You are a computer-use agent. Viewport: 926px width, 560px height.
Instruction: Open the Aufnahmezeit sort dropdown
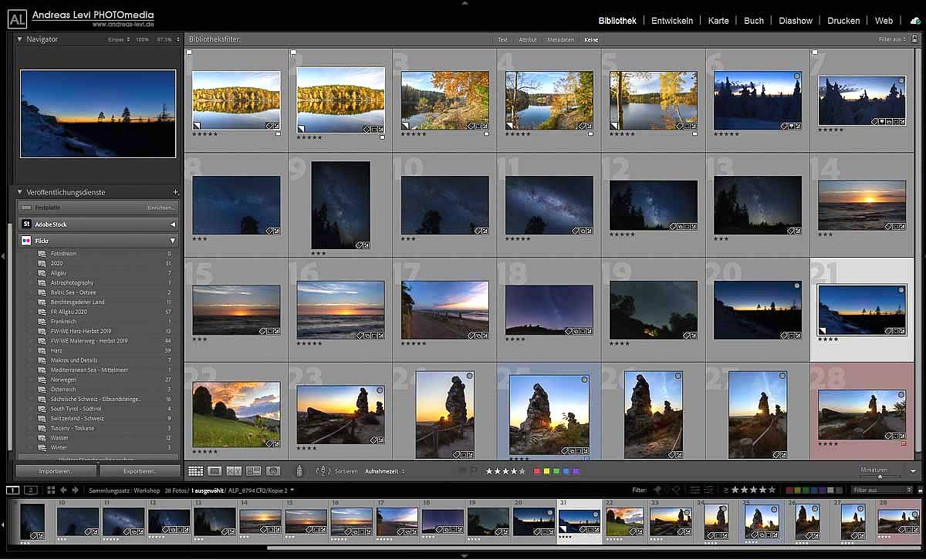tap(384, 471)
